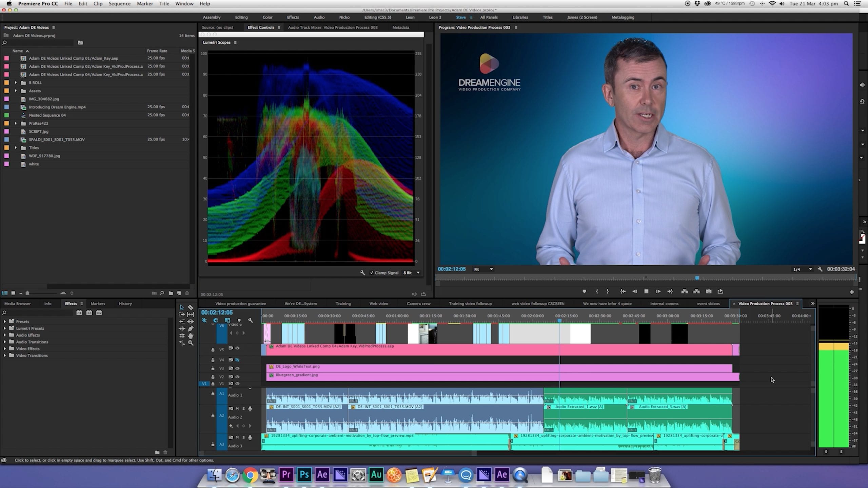
Task: Open playback resolution 1/4 dropdown
Action: 802,269
